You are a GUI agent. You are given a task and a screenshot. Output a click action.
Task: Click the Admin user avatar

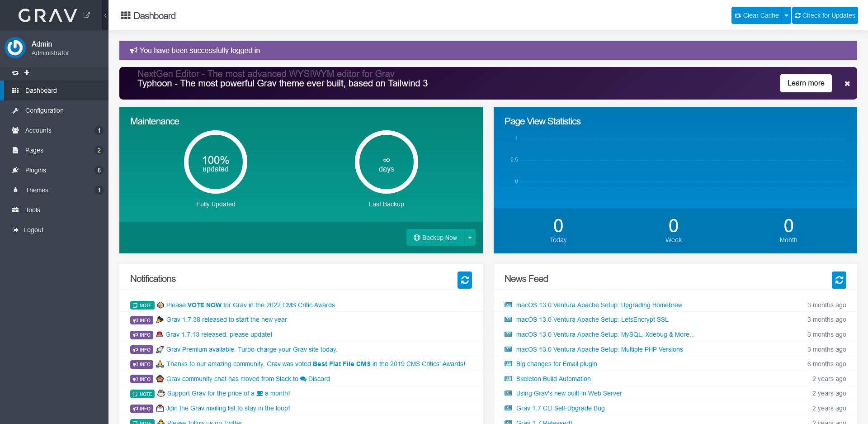click(15, 48)
